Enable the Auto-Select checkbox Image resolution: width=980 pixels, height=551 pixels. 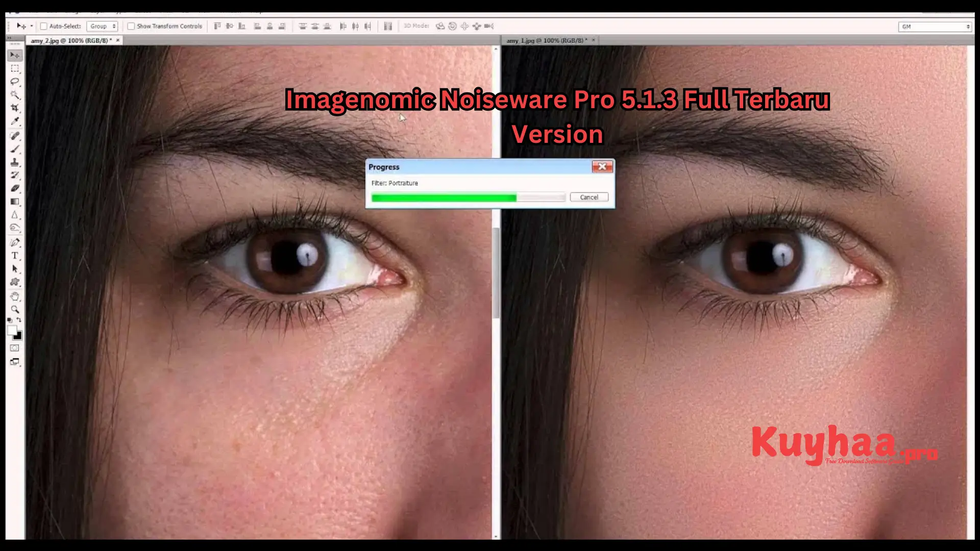(44, 26)
